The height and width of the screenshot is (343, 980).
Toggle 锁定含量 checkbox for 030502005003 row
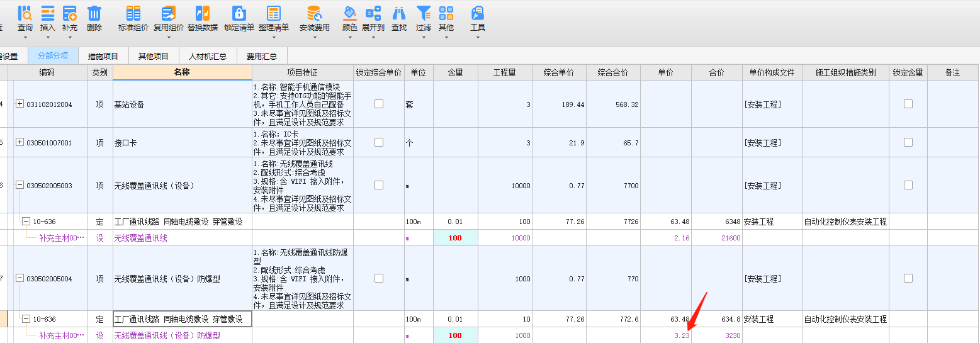[x=908, y=185]
